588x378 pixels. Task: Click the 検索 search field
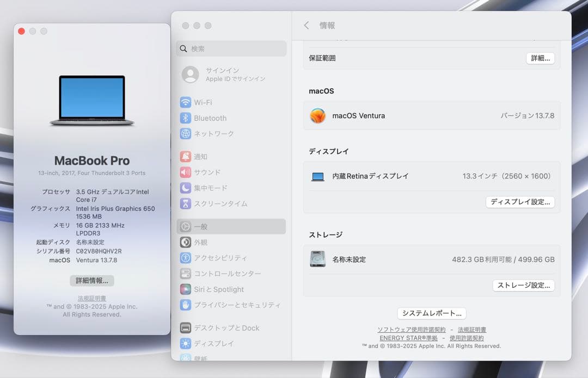point(231,49)
